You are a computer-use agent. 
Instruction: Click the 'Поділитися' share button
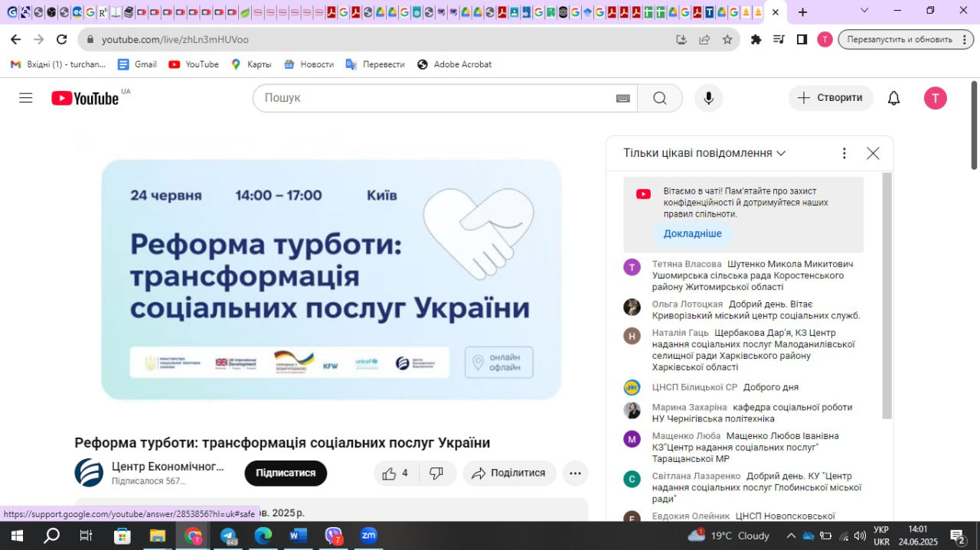509,473
